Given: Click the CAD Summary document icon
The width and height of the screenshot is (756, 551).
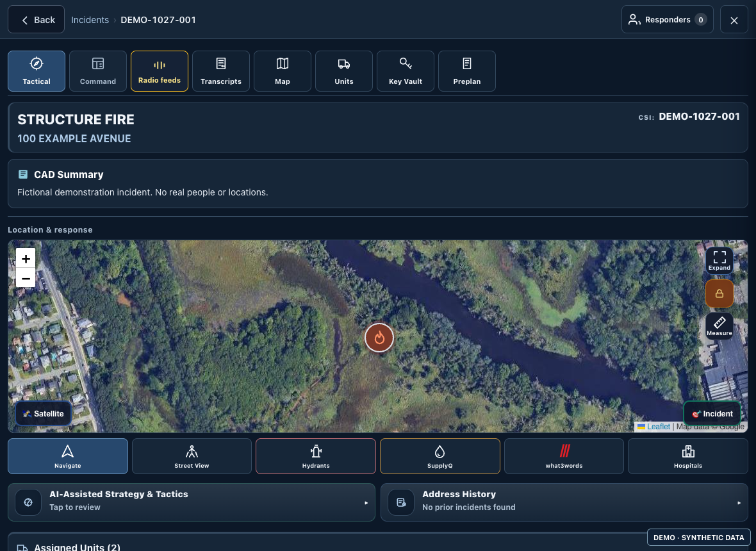Looking at the screenshot, I should (22, 174).
